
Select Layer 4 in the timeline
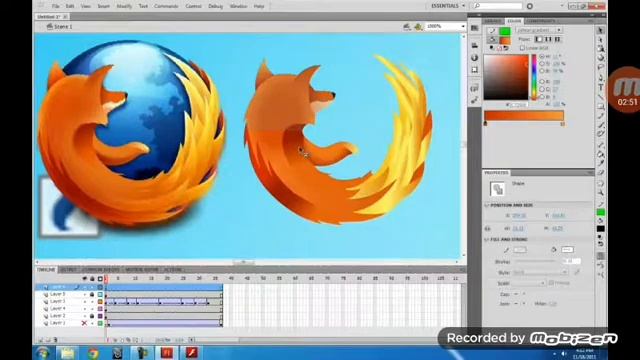58,309
